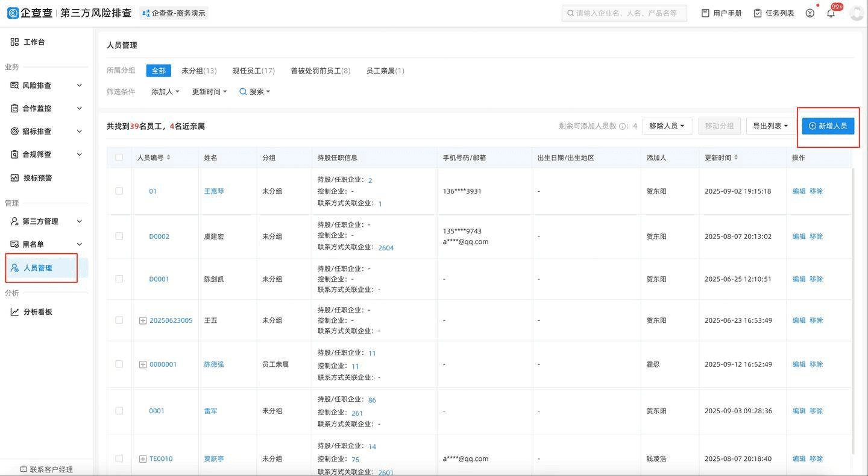Open the 搜索 filter in 筛选条件
This screenshot has height=476, width=868.
[x=255, y=92]
